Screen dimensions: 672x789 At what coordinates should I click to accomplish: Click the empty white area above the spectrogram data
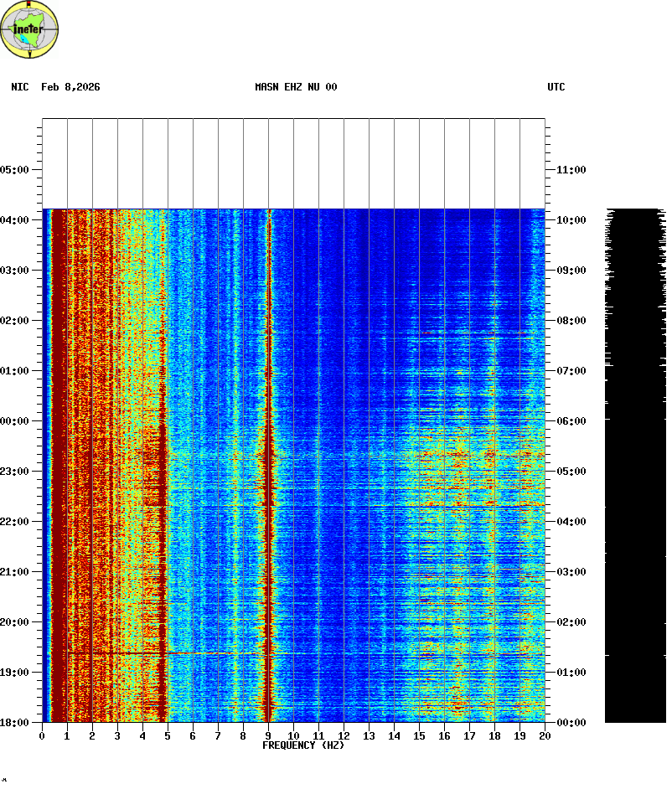(293, 163)
